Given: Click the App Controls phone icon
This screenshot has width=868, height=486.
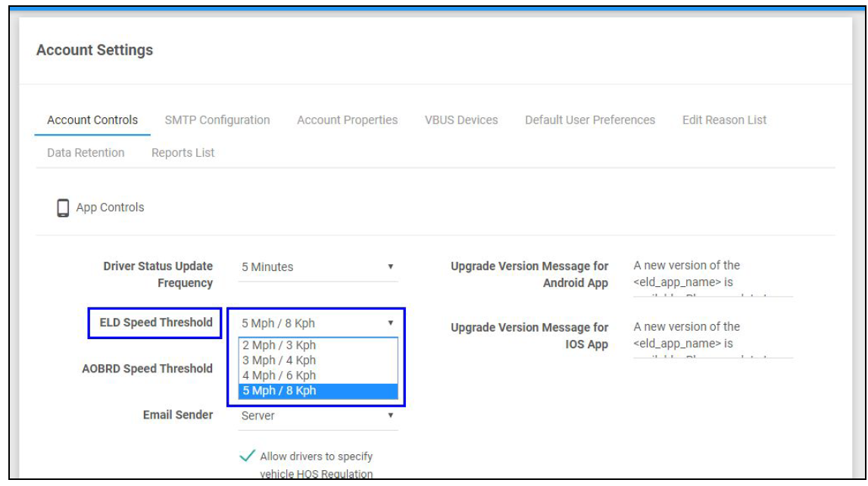Looking at the screenshot, I should pos(64,207).
